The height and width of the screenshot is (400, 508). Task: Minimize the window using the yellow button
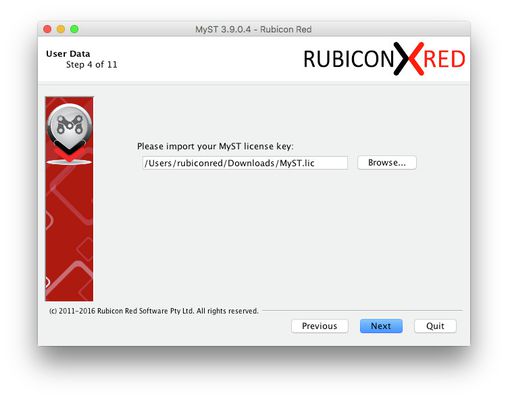point(61,29)
